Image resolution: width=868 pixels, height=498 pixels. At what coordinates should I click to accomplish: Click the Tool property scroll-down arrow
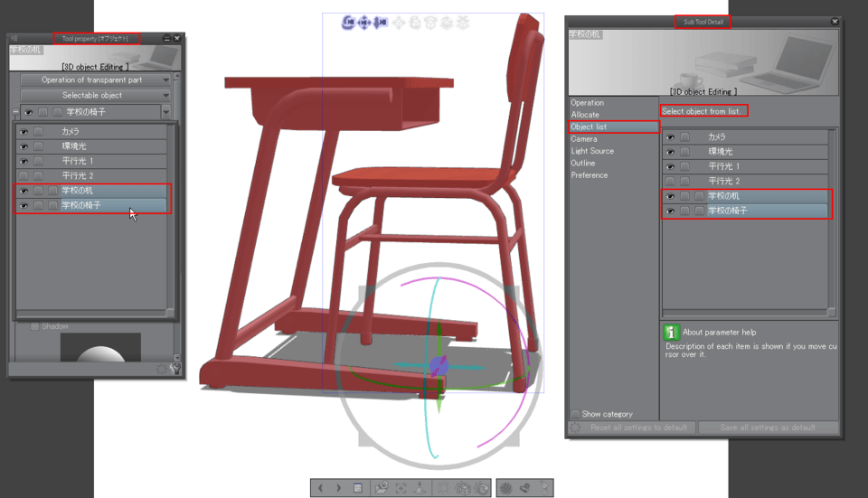pos(177,357)
